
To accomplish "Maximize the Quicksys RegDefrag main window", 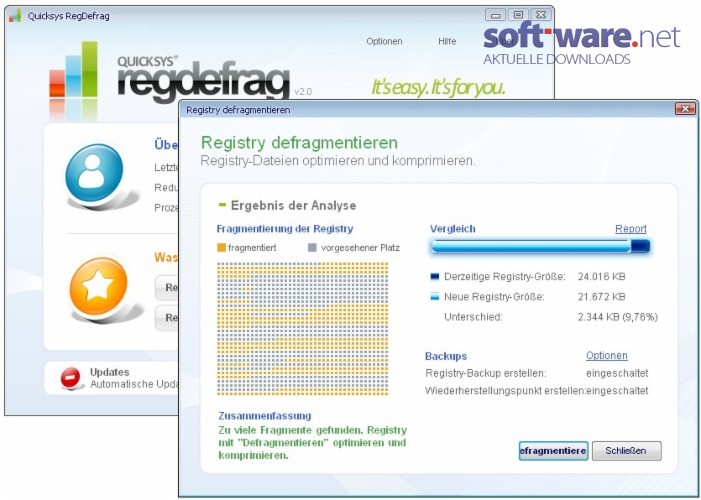I will point(518,15).
